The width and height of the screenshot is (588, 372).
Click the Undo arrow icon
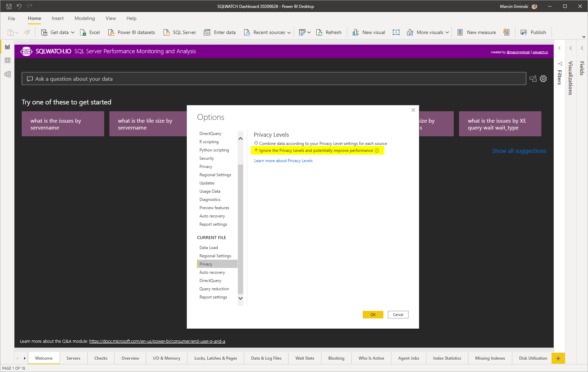(x=19, y=6)
